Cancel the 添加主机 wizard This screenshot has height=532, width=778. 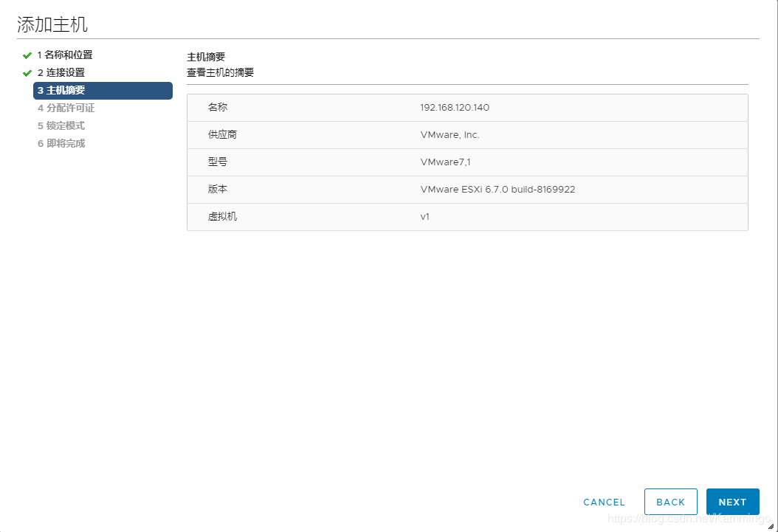604,502
